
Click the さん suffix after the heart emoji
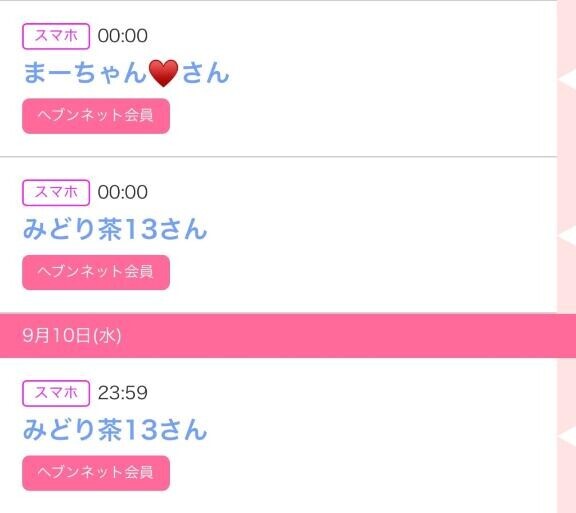[206, 73]
